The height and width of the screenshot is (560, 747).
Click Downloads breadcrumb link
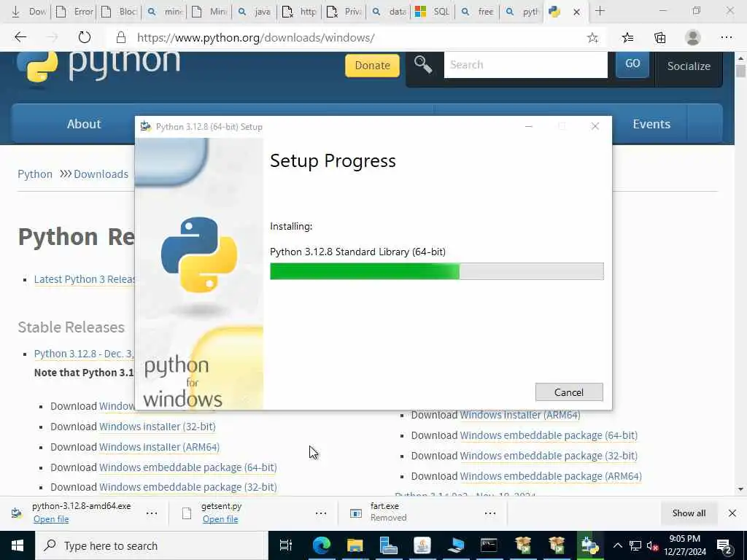101,174
